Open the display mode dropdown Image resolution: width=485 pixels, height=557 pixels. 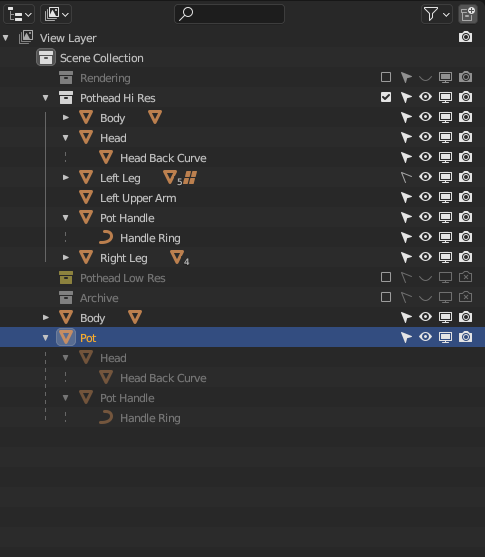point(56,14)
